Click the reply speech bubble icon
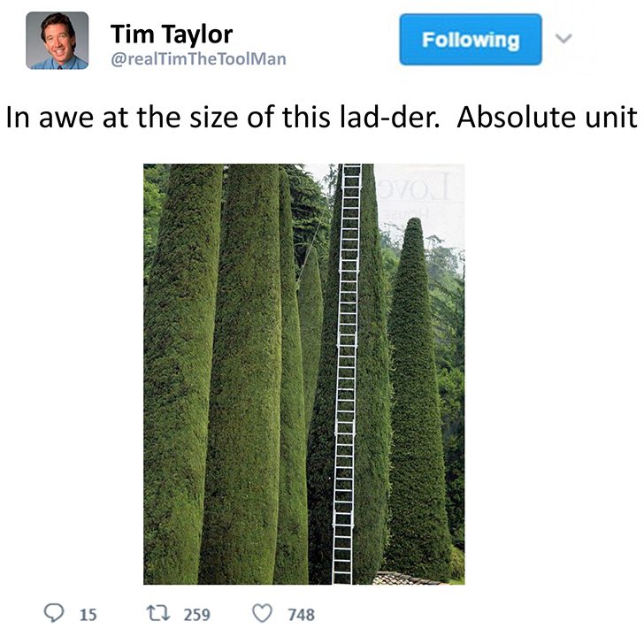 tap(54, 613)
